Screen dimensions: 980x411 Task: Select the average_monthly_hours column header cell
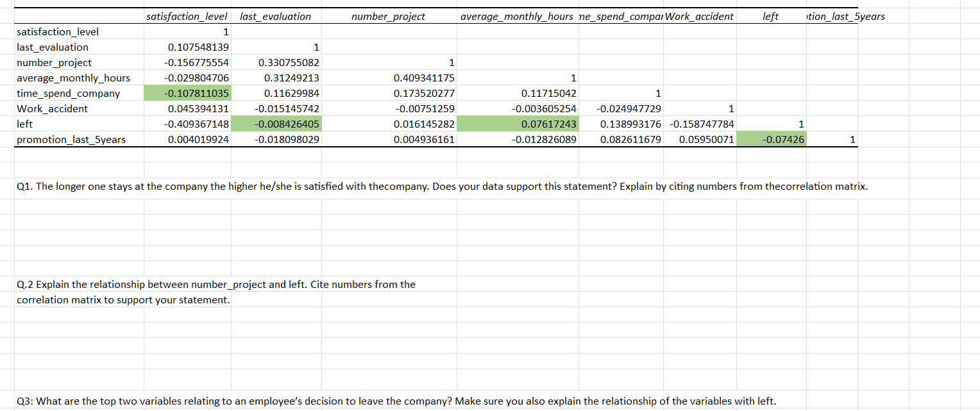click(517, 17)
